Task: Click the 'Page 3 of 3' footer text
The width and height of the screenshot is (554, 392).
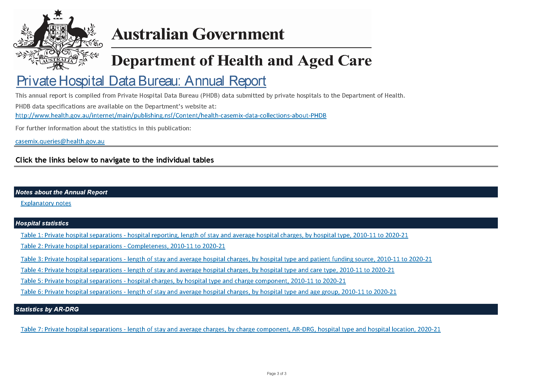Action: point(277,374)
